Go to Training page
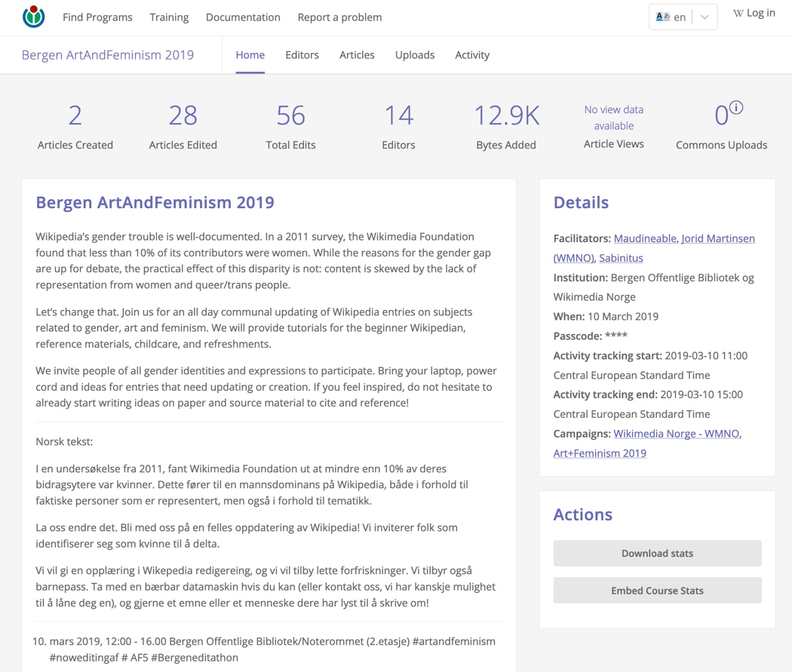This screenshot has height=672, width=792. click(x=169, y=17)
